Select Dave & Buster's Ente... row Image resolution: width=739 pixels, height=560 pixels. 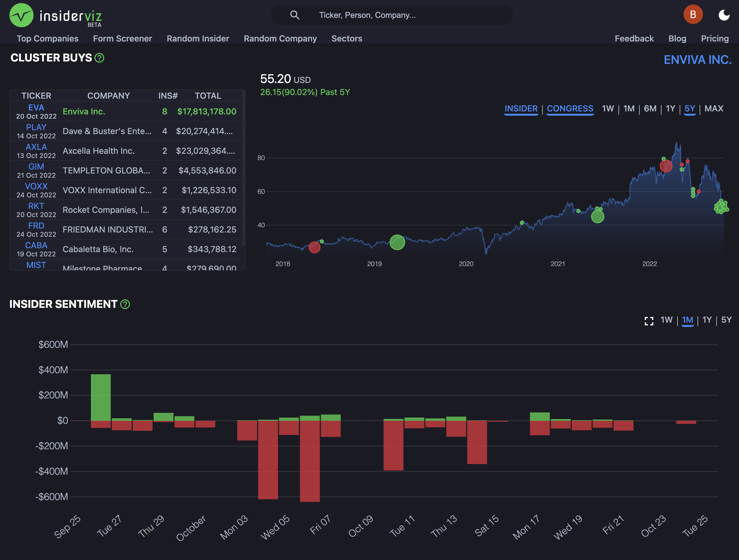126,131
